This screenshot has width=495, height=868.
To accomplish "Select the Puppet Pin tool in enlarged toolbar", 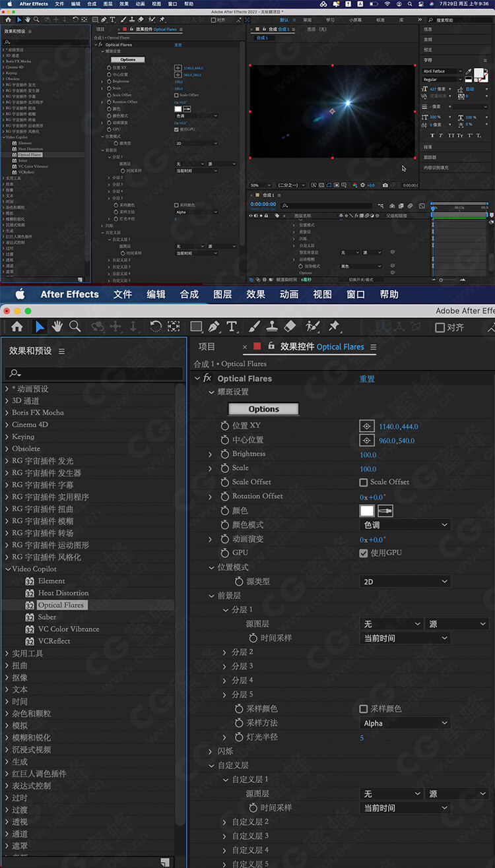I will (333, 326).
